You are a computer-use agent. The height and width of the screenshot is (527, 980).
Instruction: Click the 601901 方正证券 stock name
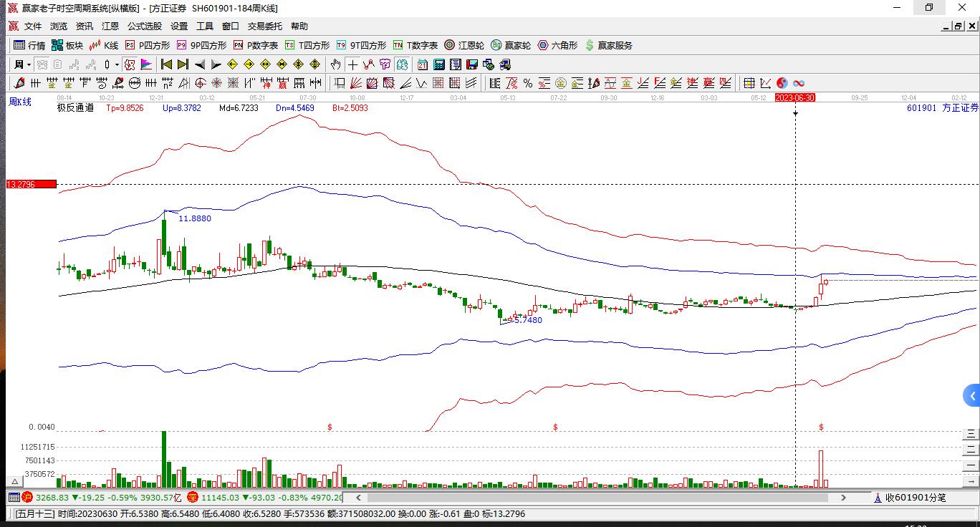(942, 108)
